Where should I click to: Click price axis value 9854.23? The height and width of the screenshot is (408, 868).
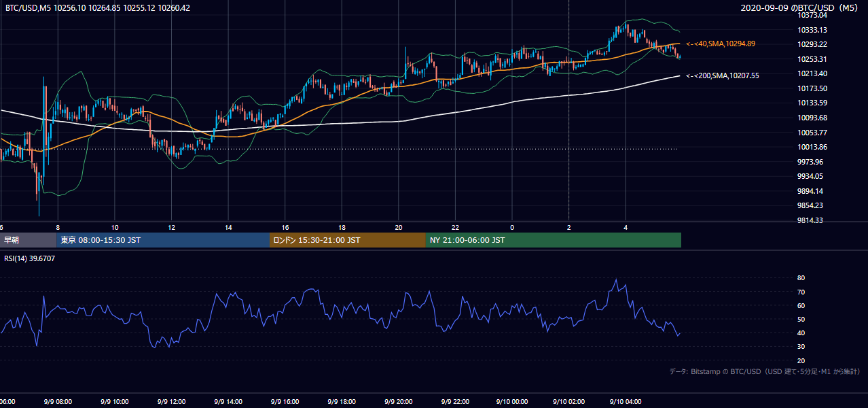click(x=810, y=205)
